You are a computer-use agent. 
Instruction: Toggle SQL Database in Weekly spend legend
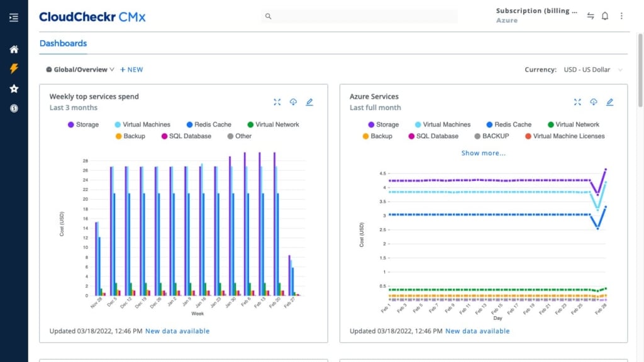coord(186,136)
